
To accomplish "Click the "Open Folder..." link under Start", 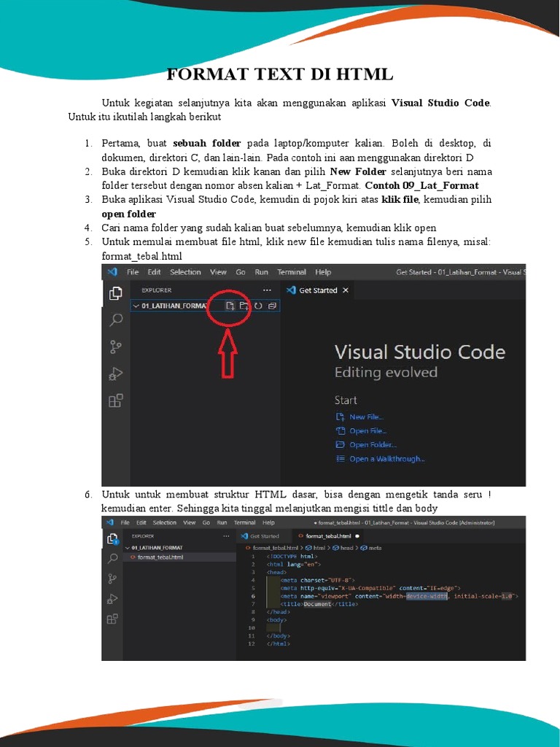I will (372, 444).
